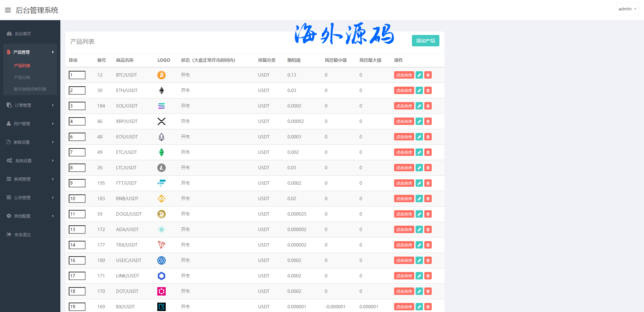Viewport: 644px width, 312px height.
Task: Select 新币申购币种列表 in sidebar
Action: coord(30,89)
